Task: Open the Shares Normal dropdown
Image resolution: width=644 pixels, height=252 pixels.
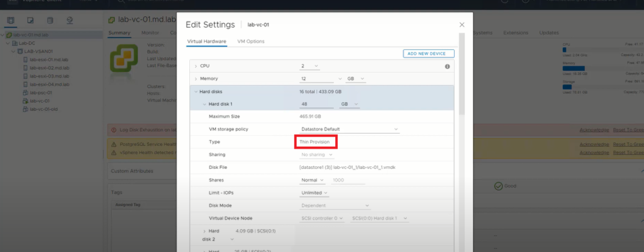Action: pos(312,180)
